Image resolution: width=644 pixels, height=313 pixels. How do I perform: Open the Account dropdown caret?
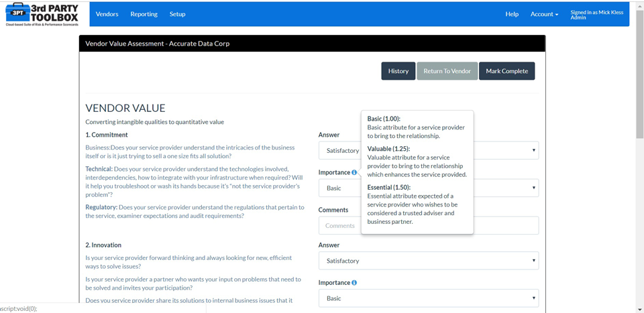point(557,14)
